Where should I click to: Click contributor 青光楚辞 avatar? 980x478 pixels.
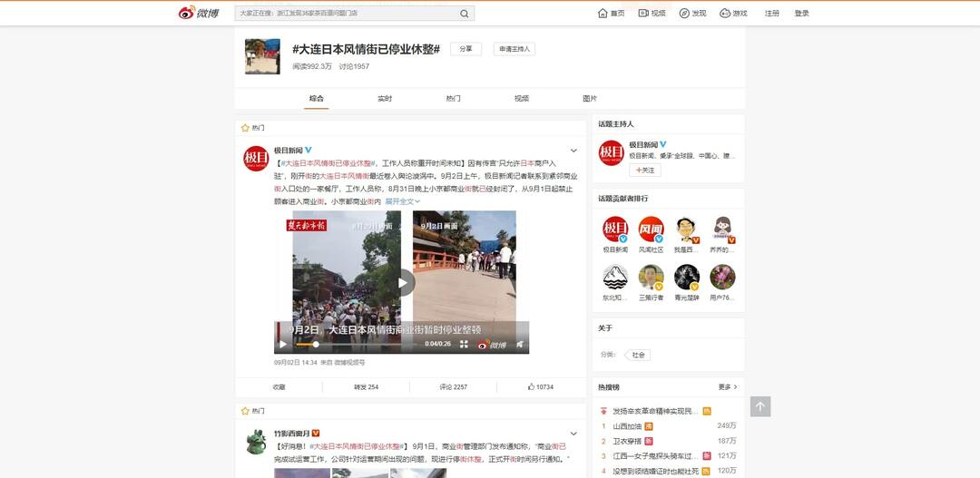click(x=687, y=277)
